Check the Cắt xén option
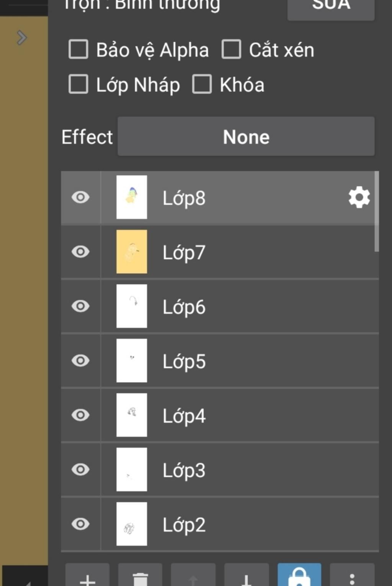 pos(231,49)
